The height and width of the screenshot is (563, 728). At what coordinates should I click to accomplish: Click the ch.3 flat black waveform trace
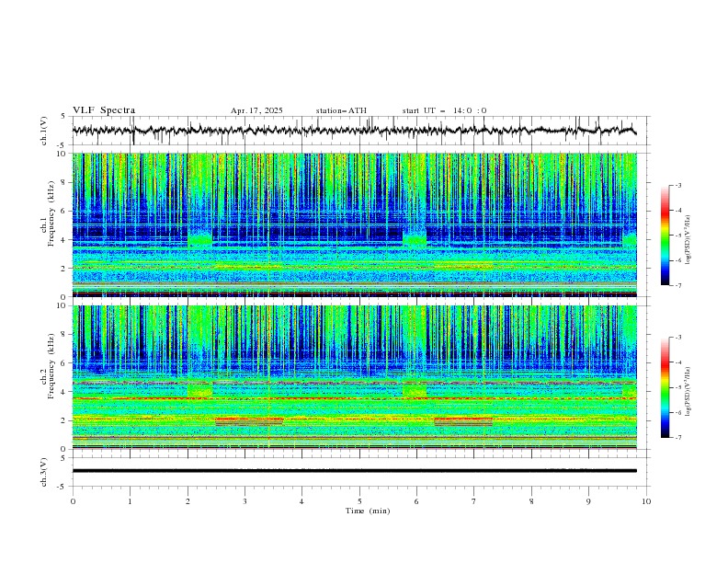(354, 471)
